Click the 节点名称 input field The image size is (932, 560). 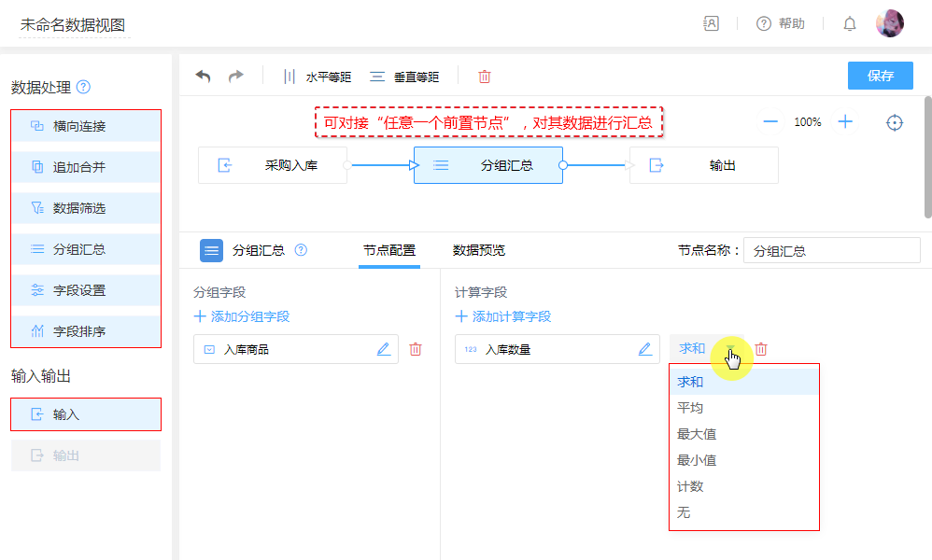(x=831, y=251)
